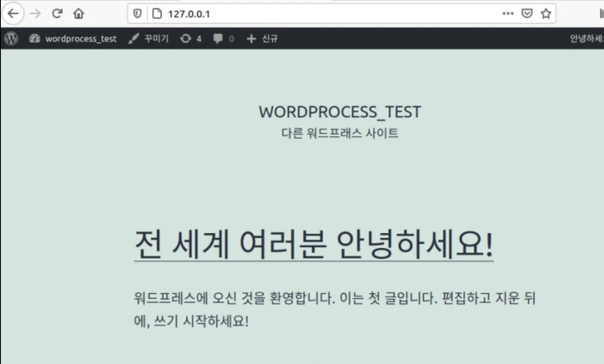Screen dimensions: 604x364
Task: Open the wordprocess_test dashboard menu
Action: 73,39
